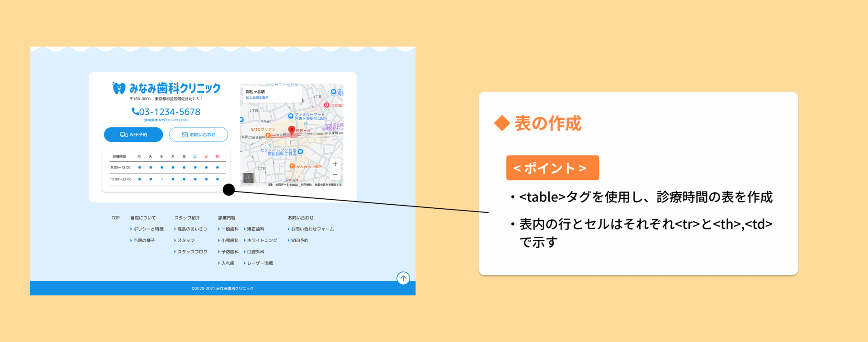Click the ファミリーマート marker on map

tap(291, 116)
